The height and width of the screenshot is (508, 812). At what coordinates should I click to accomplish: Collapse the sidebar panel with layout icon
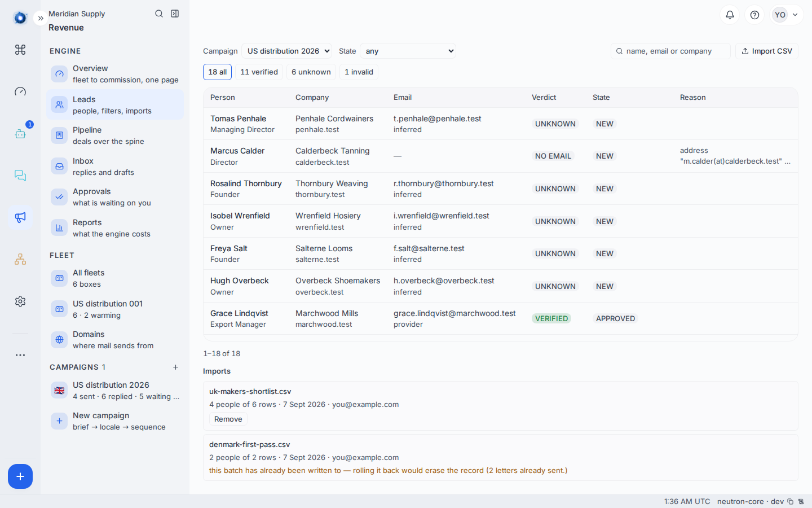pyautogui.click(x=175, y=14)
